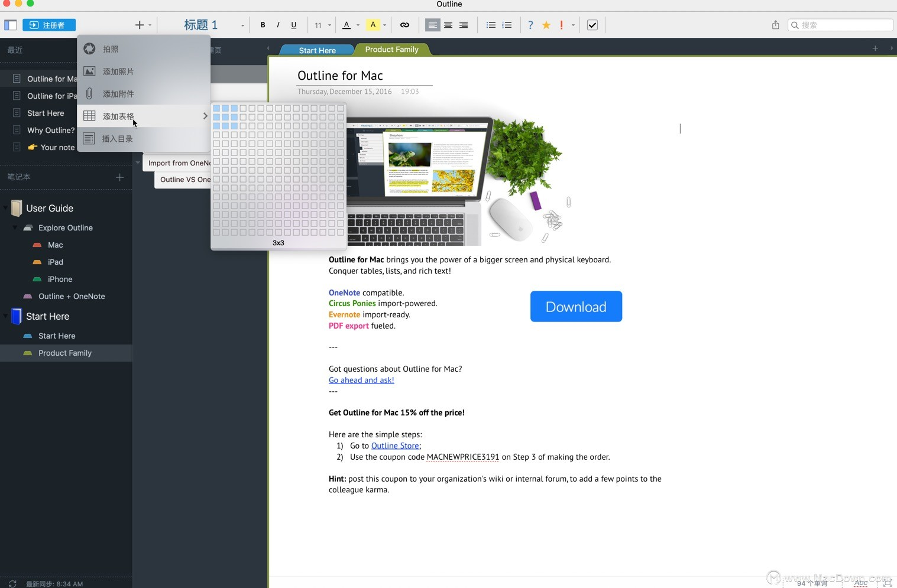Screen dimensions: 897x588
Task: Add star tag
Action: click(x=546, y=25)
